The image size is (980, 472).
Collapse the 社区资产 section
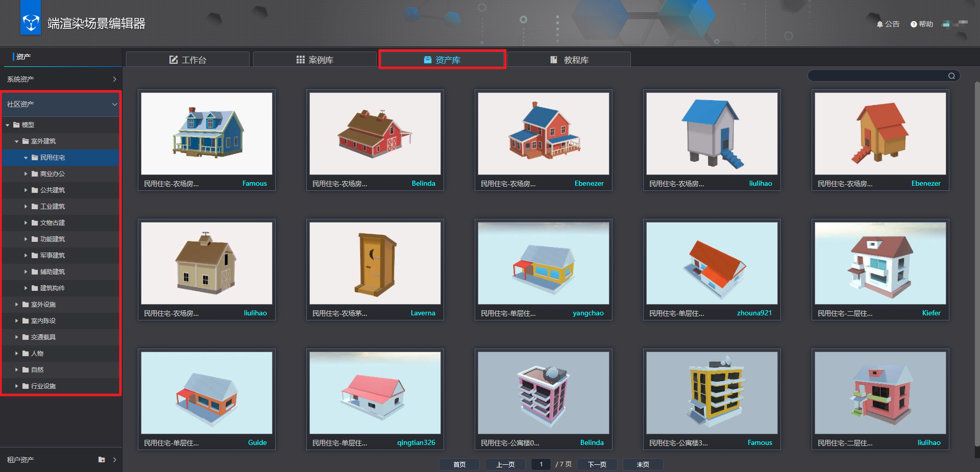click(x=61, y=104)
